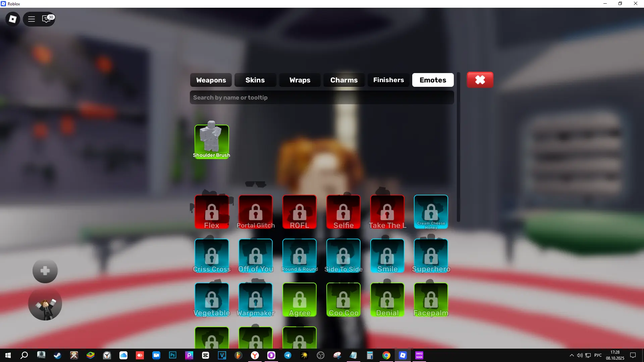The height and width of the screenshot is (362, 644).
Task: Click the gray plus circle button
Action: (x=45, y=271)
